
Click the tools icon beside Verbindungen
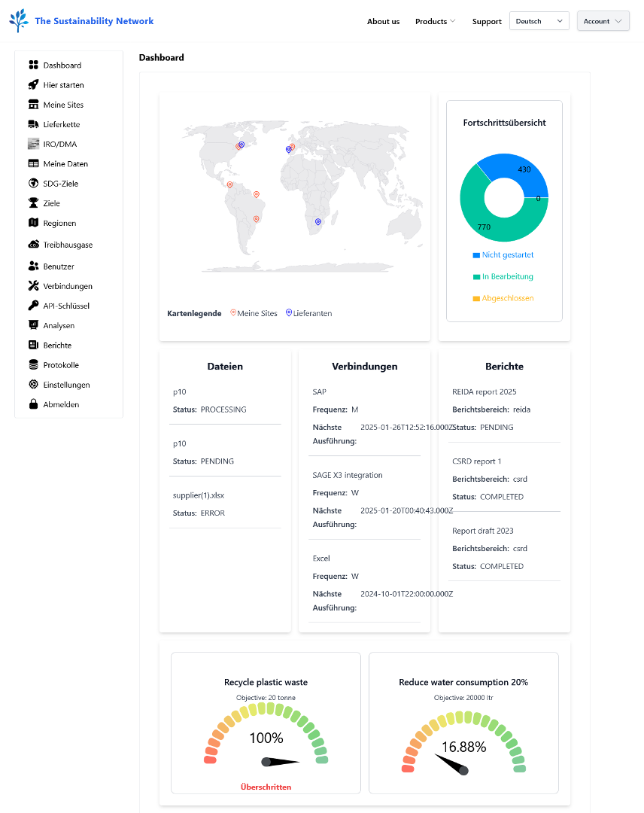click(x=34, y=286)
